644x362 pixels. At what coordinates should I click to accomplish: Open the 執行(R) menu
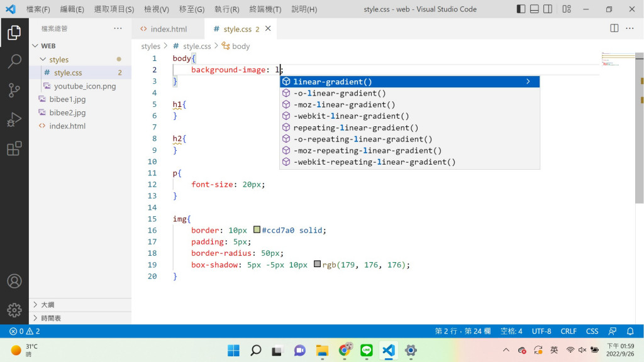click(226, 9)
